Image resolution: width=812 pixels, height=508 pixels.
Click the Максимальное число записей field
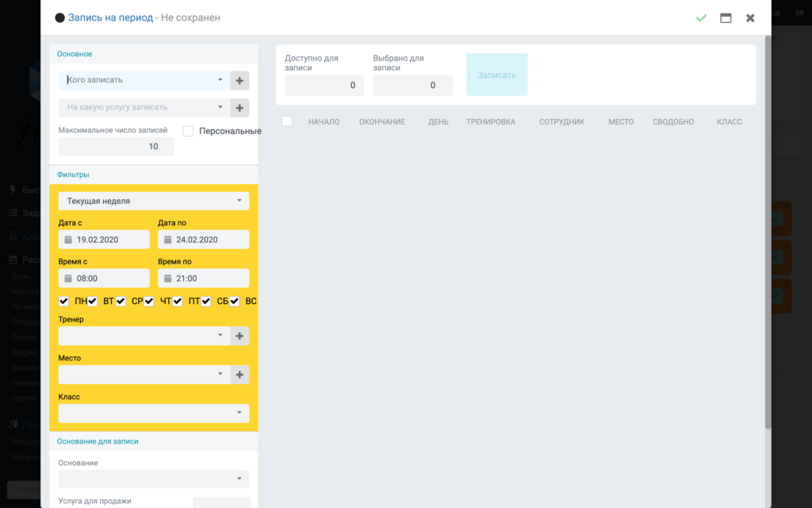coord(116,147)
